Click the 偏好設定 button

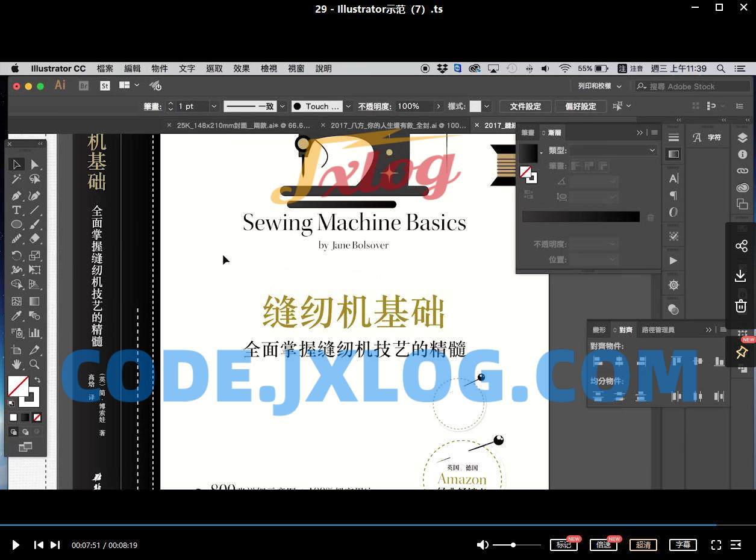580,107
